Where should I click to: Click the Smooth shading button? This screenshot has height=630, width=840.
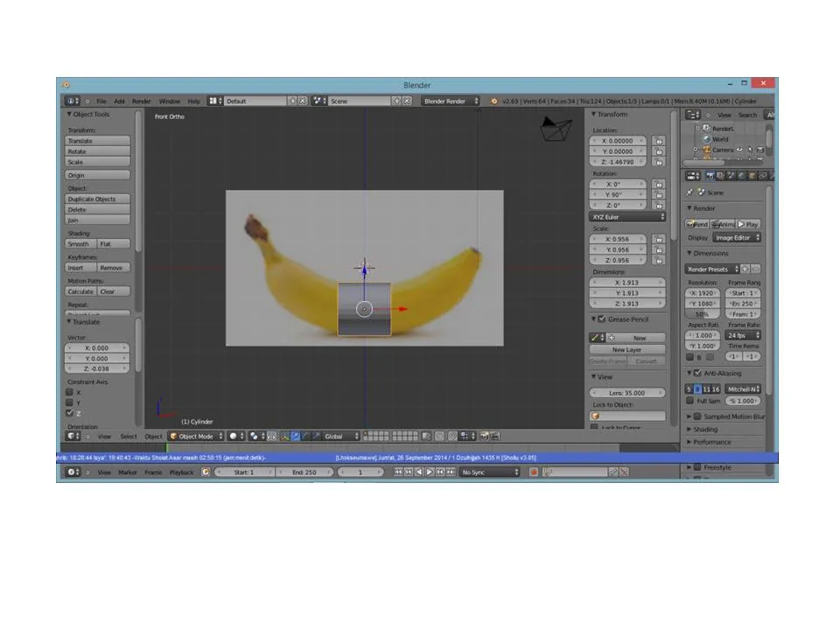[80, 244]
